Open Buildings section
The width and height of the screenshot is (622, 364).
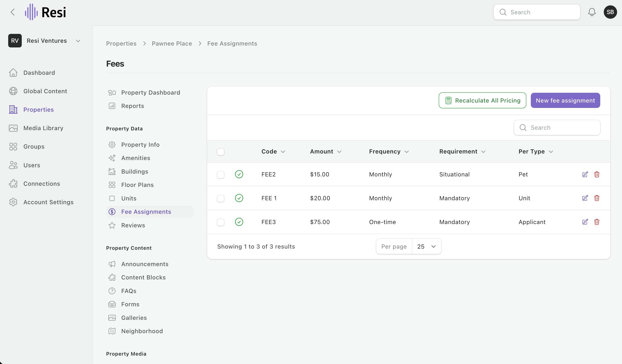[150, 172]
